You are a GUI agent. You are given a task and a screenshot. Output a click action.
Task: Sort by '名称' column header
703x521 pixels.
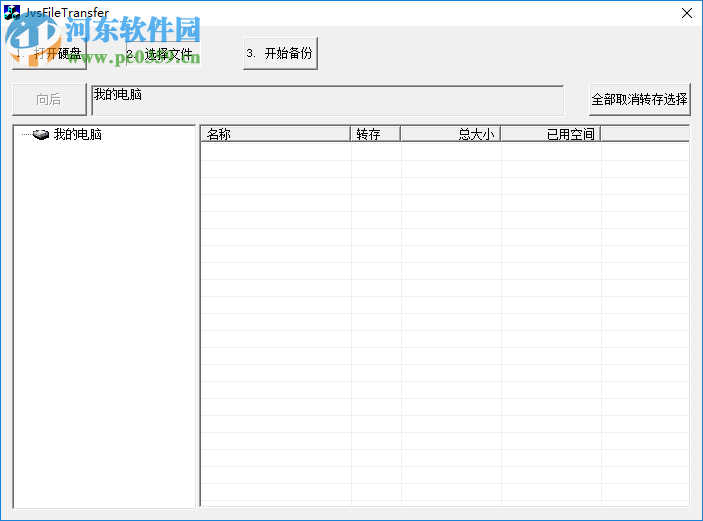tap(275, 134)
